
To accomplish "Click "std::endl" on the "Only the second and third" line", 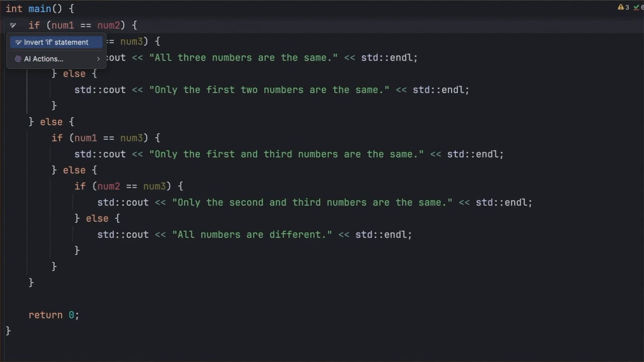I will coord(502,202).
